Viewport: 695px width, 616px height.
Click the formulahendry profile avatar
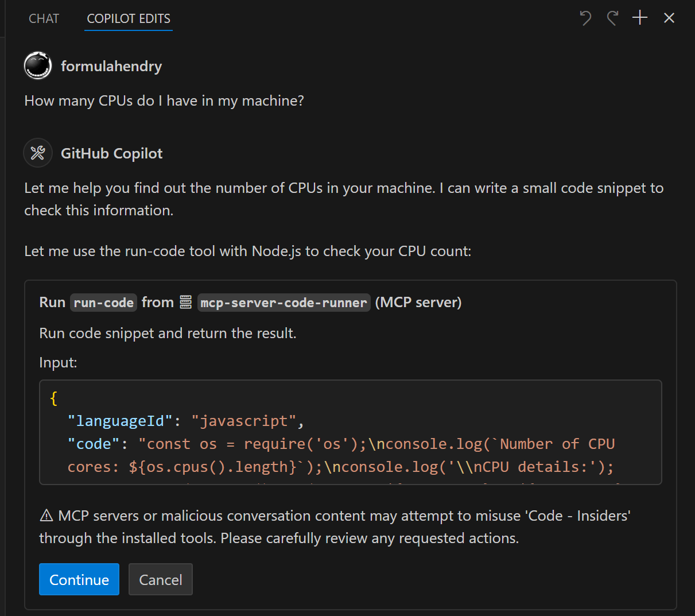[37, 65]
